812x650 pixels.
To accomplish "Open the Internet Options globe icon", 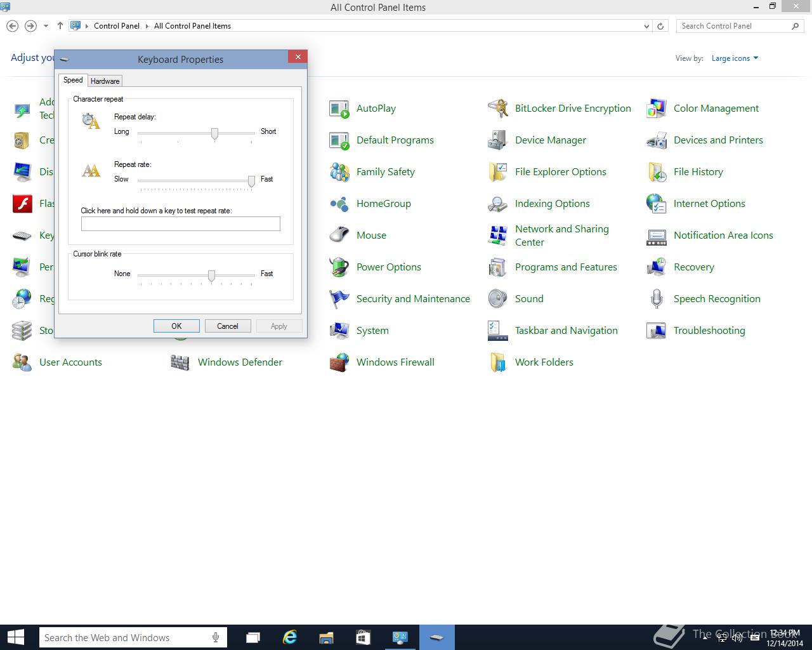I will tap(657, 204).
